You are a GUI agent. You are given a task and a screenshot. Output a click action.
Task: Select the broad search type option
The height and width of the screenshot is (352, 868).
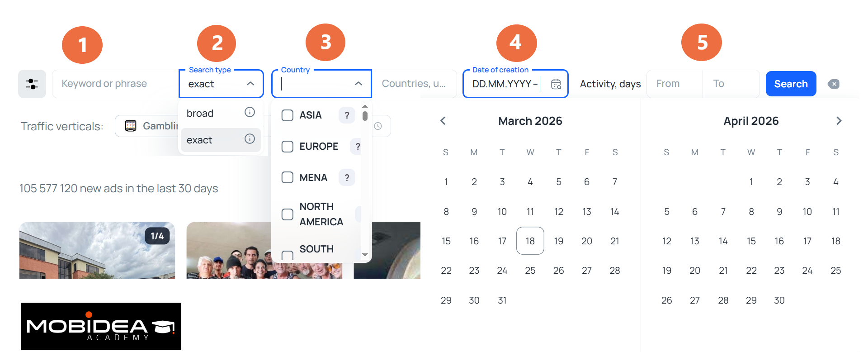pos(200,113)
